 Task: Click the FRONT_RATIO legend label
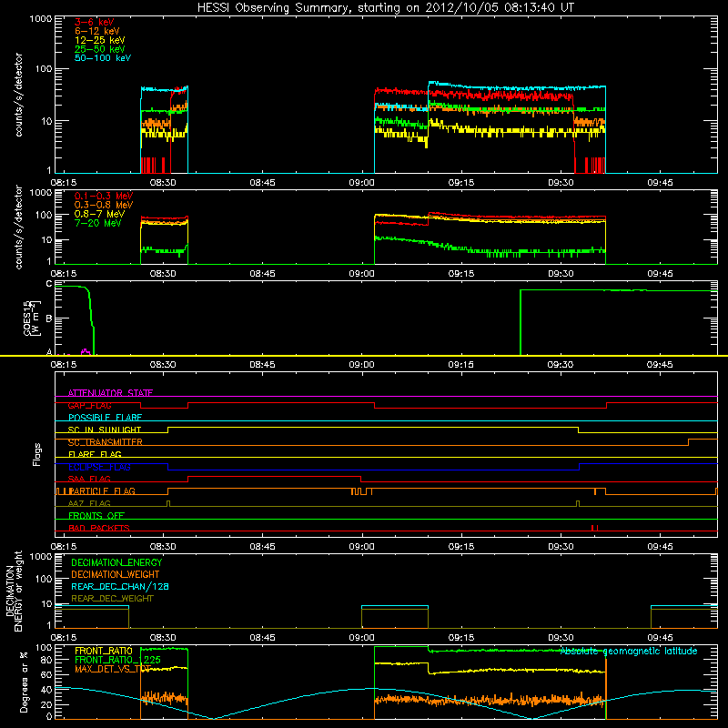coord(104,651)
